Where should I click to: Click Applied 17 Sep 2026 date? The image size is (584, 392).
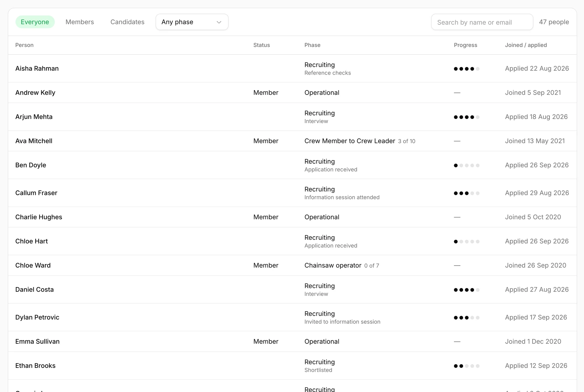pos(536,317)
